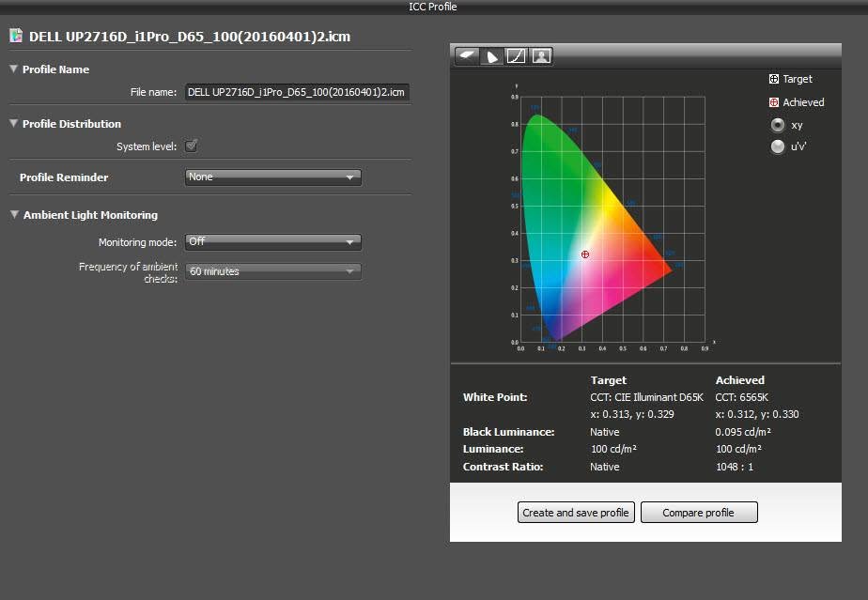This screenshot has height=600, width=868.
Task: Open the Frequency of ambient checks dropdown
Action: pyautogui.click(x=273, y=271)
